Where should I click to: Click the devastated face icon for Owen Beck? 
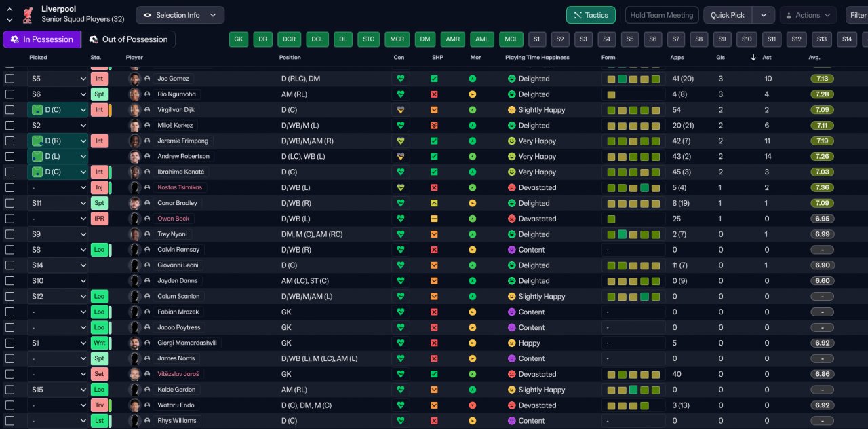coord(512,219)
